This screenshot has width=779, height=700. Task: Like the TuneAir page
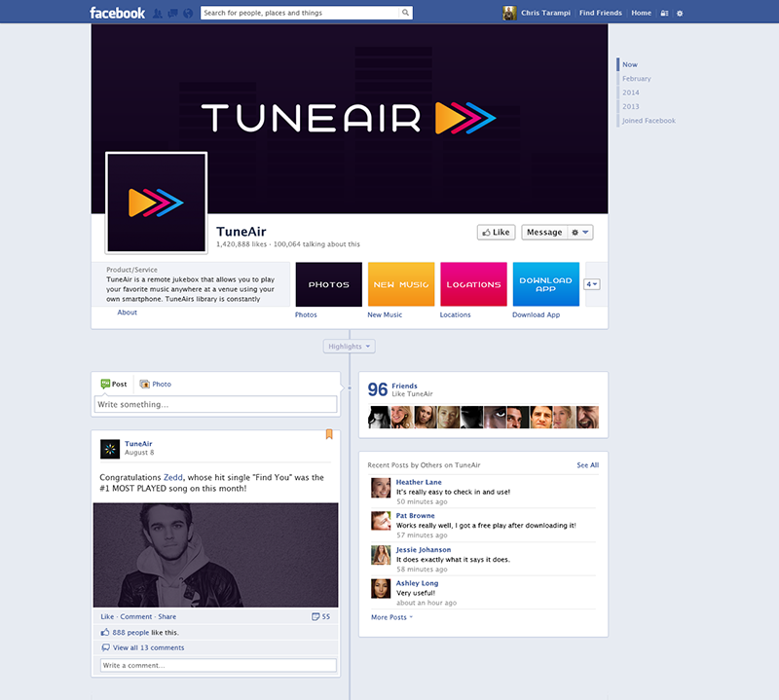tap(497, 232)
